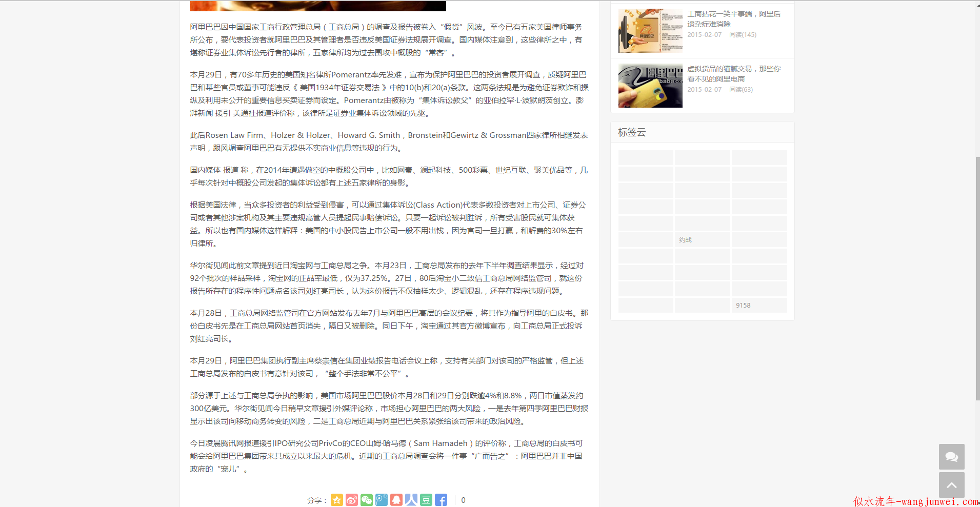Share the article on Facebook

[x=441, y=500]
